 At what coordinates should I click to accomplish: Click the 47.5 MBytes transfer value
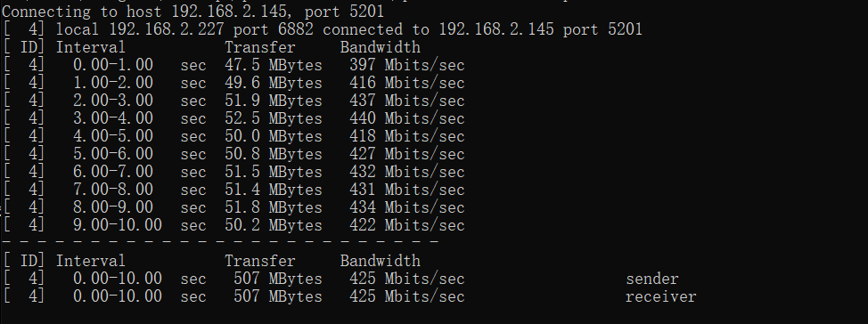pyautogui.click(x=274, y=65)
